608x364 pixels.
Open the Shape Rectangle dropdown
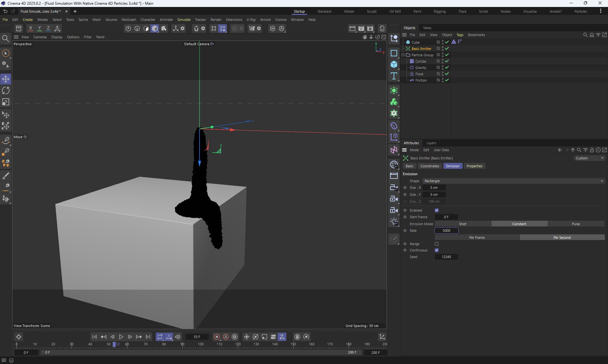coord(513,181)
